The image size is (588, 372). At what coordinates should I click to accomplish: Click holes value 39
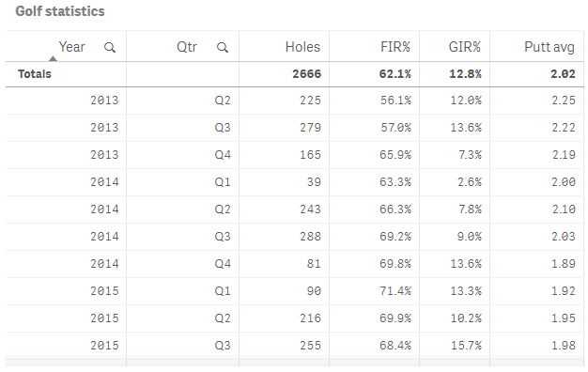(314, 182)
